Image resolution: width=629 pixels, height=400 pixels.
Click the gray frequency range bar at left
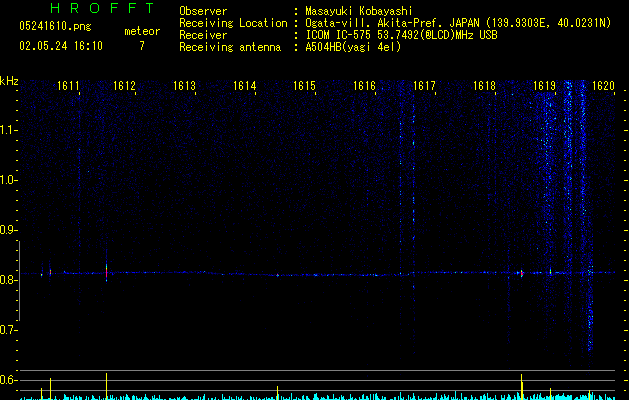click(19, 281)
